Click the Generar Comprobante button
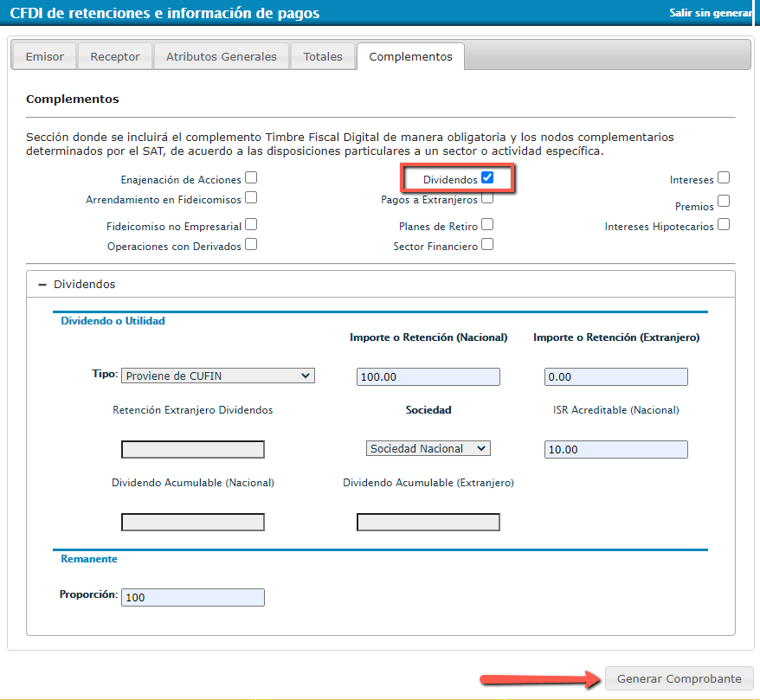The width and height of the screenshot is (760, 700). click(679, 678)
